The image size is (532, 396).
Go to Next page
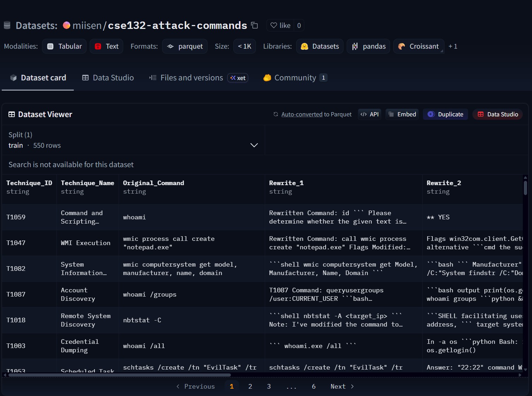coord(342,386)
